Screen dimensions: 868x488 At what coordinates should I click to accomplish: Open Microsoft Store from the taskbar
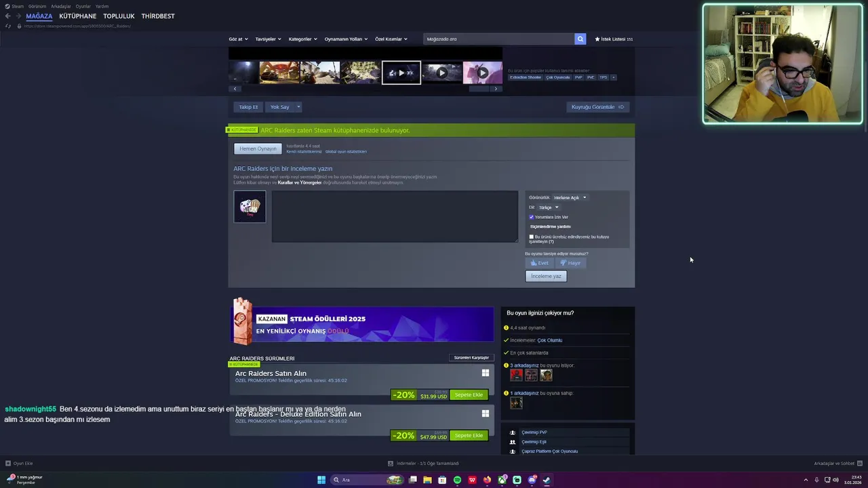click(442, 480)
